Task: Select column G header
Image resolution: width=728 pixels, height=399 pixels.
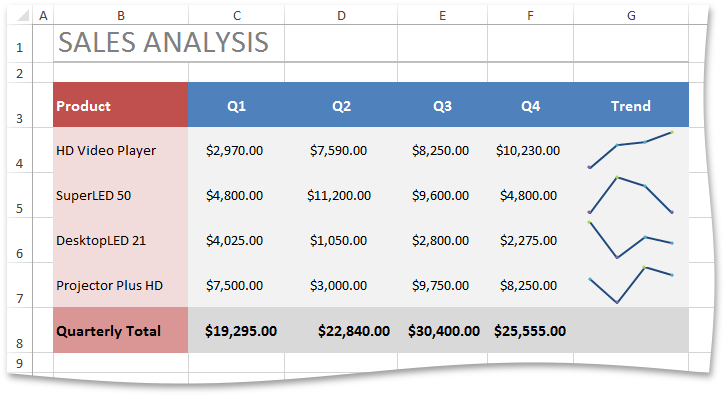Action: click(x=631, y=16)
